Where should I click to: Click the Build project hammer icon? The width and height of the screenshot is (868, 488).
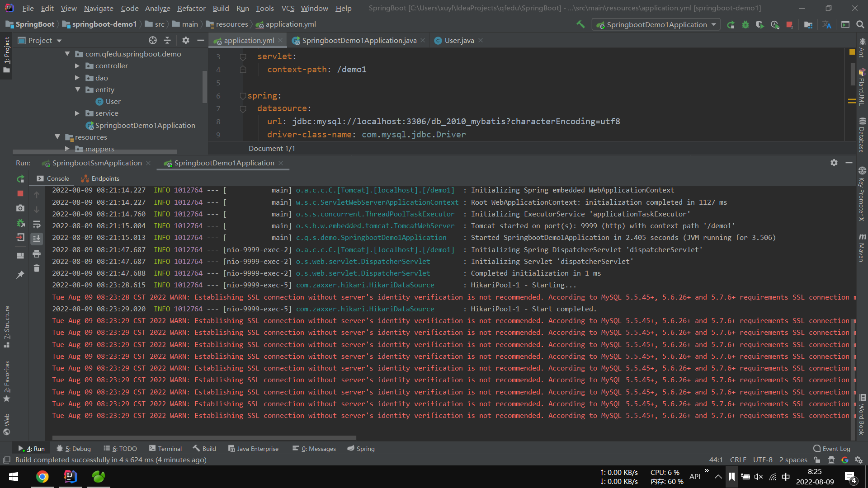click(580, 24)
